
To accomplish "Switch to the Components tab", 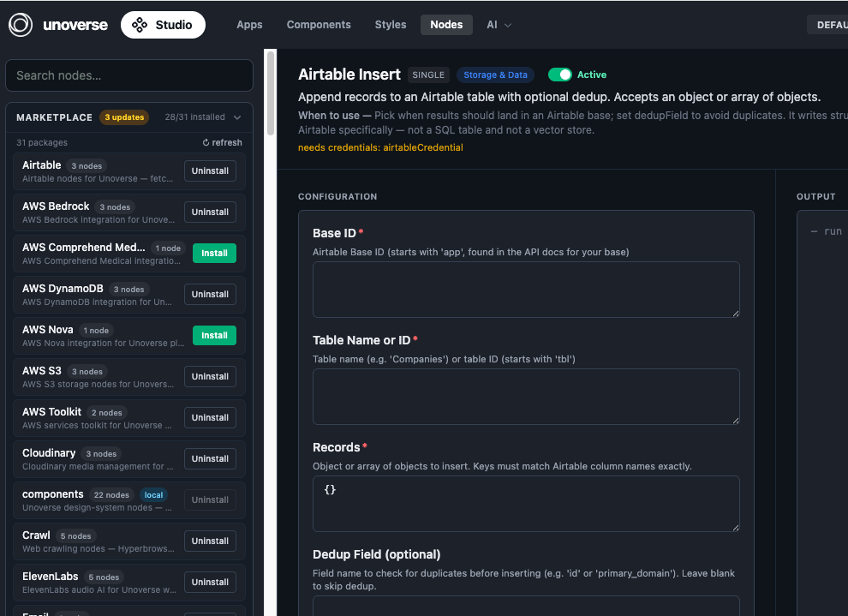I will (319, 25).
